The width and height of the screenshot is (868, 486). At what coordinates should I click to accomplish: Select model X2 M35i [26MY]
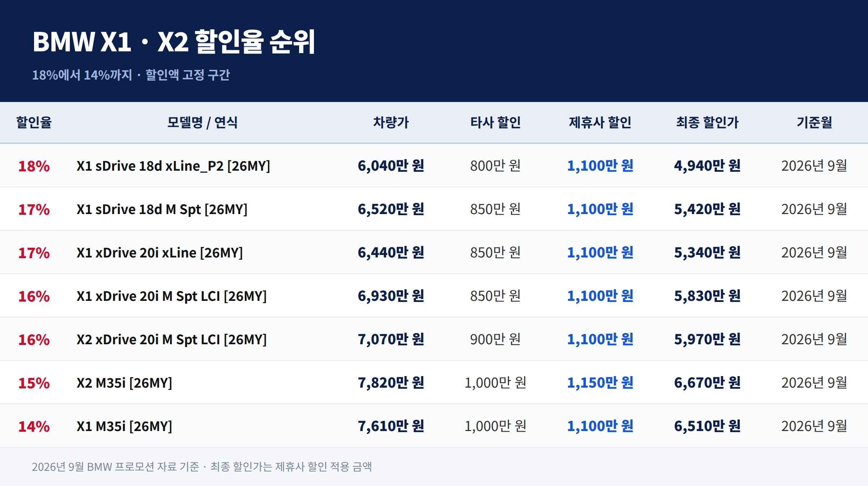pyautogui.click(x=124, y=383)
